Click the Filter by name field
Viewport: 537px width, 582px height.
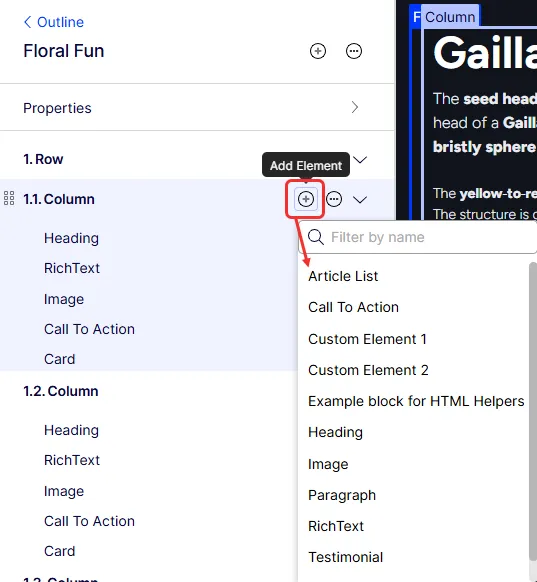click(418, 237)
